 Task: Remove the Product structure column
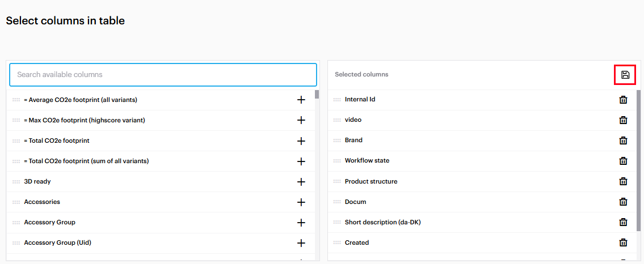623,181
